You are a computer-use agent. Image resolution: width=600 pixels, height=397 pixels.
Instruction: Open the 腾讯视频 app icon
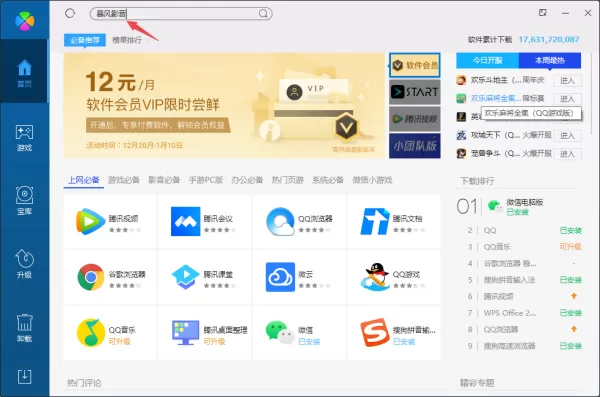[90, 221]
